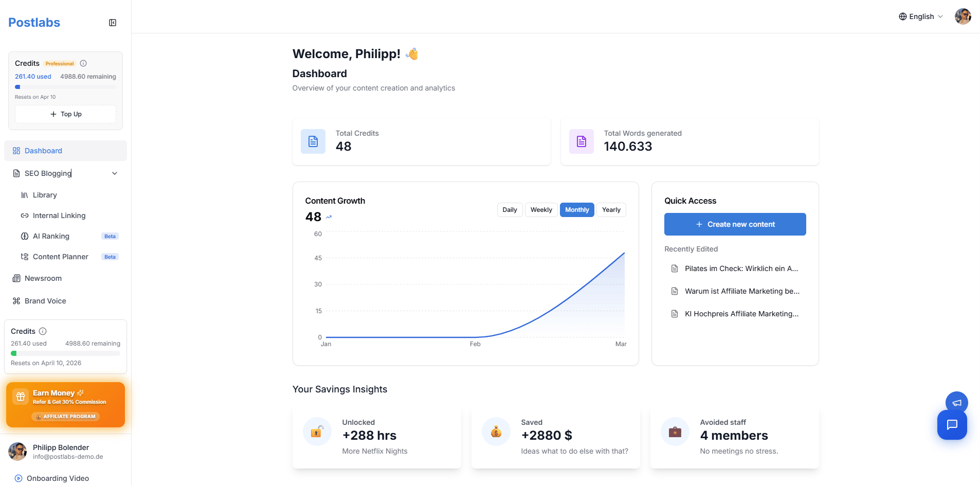Open Internal Linking from the sidebar

coord(53,215)
